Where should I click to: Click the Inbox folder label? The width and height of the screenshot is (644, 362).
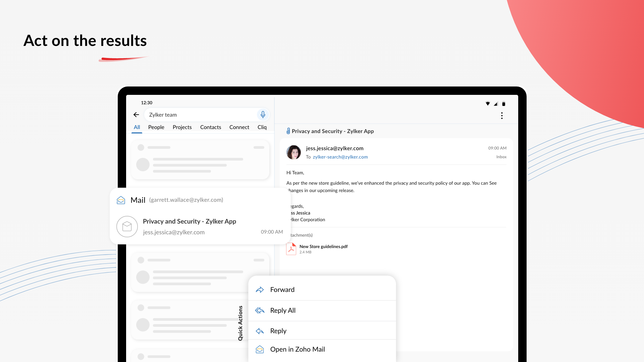click(x=501, y=157)
